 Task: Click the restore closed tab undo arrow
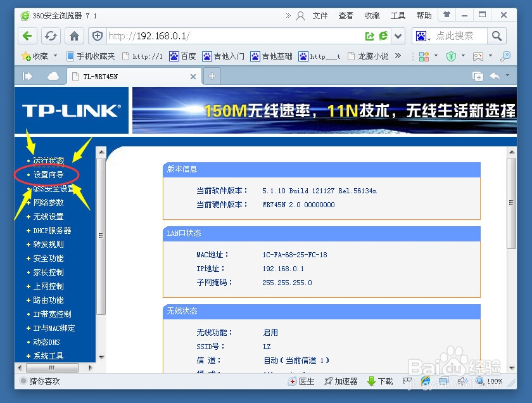point(495,76)
